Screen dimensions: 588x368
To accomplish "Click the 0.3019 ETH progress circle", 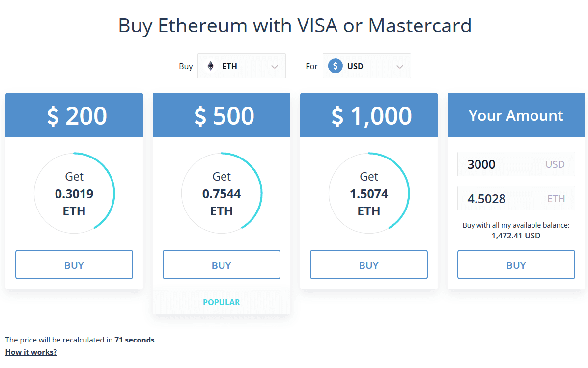I will pyautogui.click(x=74, y=193).
